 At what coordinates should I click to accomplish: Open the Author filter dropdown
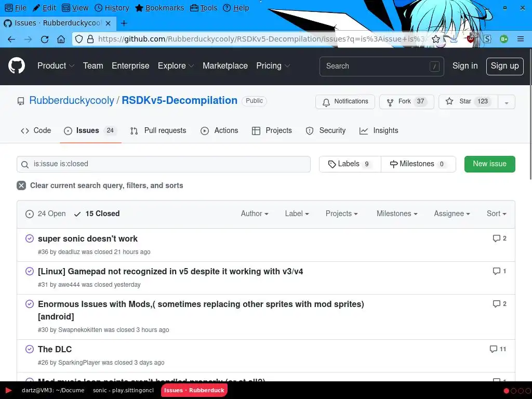pos(255,214)
